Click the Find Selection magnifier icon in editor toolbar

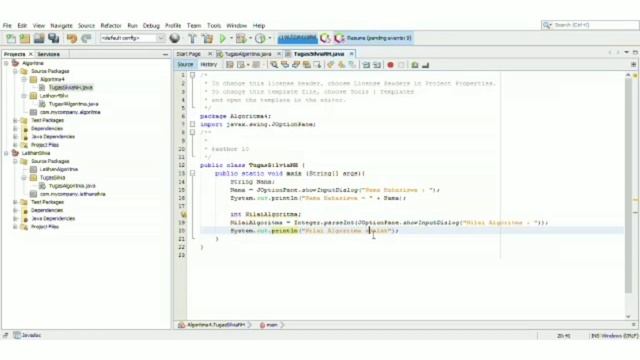point(274,65)
